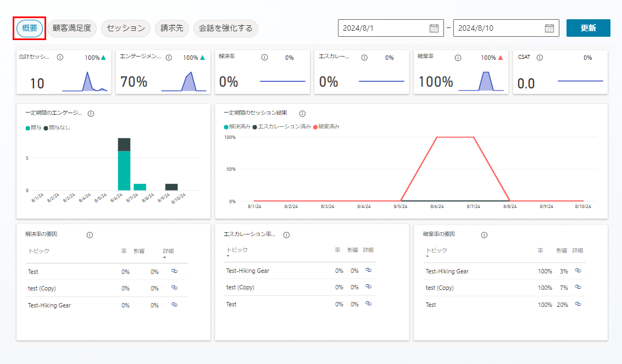Sort by 詳細 column in 解決率の要因 table
622x364 pixels.
click(168, 251)
